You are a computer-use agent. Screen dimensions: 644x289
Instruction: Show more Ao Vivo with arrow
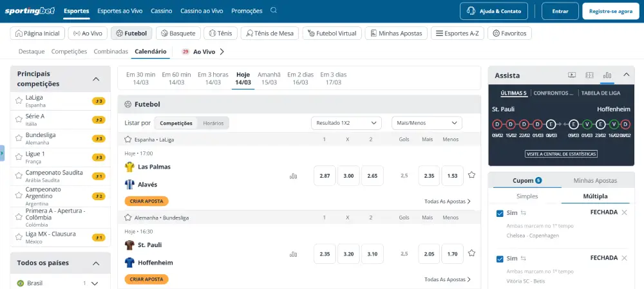point(222,51)
